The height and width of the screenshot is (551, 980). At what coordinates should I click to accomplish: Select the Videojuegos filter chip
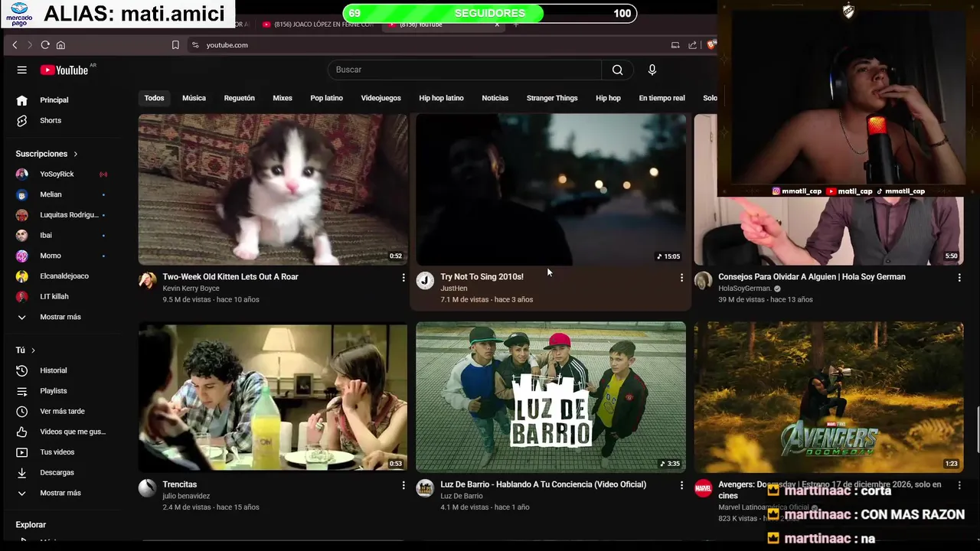click(x=381, y=98)
